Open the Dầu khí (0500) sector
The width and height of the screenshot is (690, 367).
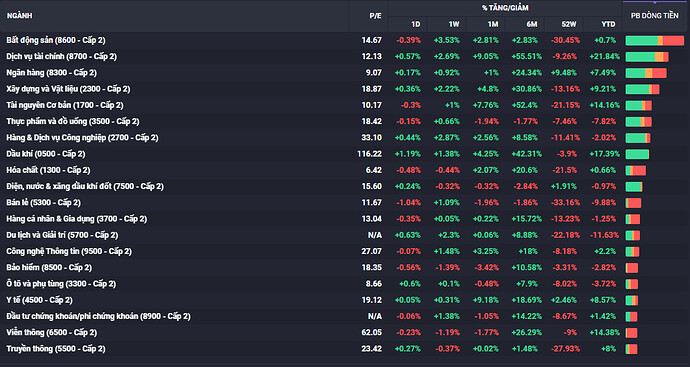click(x=46, y=154)
